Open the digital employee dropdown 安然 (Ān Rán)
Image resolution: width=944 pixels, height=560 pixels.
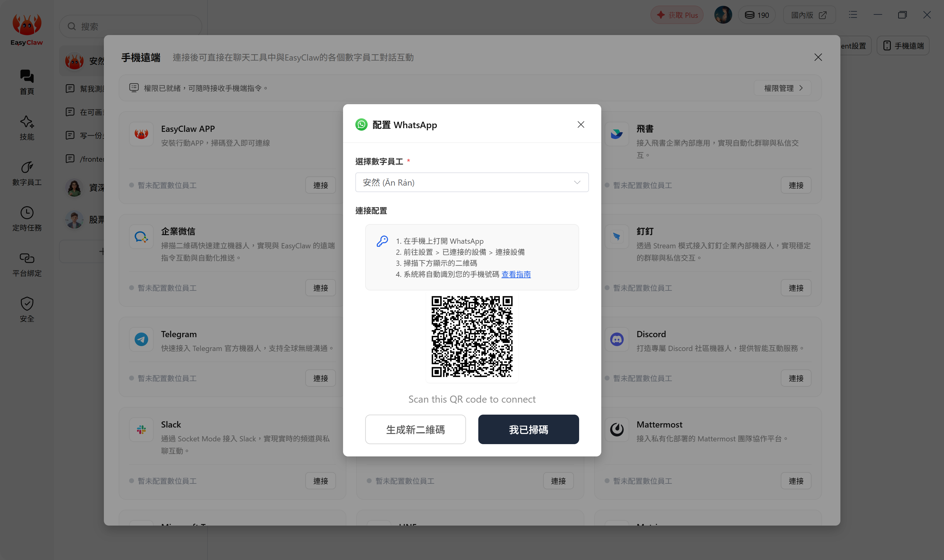tap(472, 182)
